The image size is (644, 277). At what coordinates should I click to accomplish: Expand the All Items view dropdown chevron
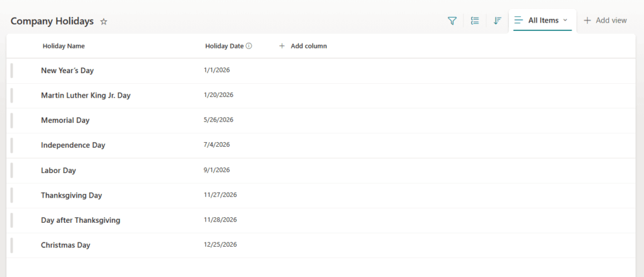[565, 20]
